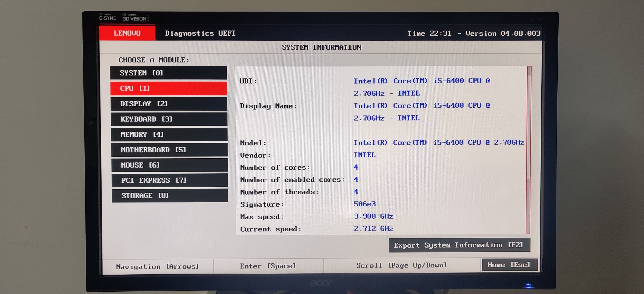The image size is (644, 294).
Task: Click the Diagnostics UEFI title
Action: (200, 33)
